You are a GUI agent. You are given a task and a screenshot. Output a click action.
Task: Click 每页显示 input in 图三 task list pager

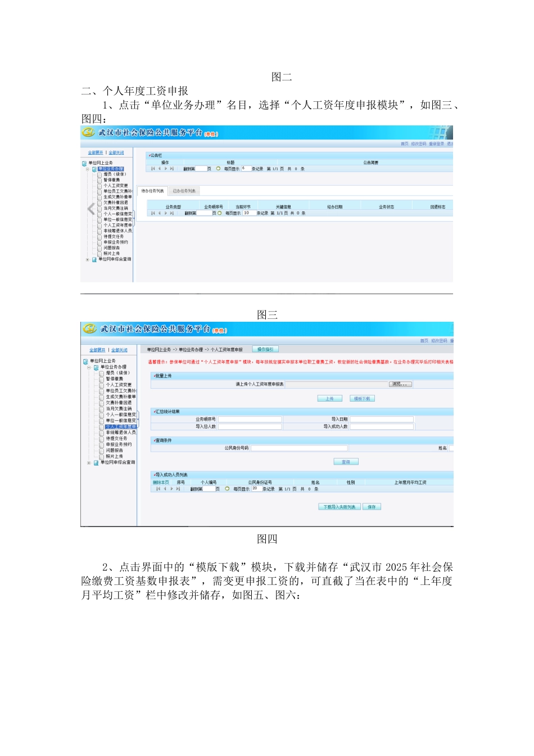[x=250, y=213]
